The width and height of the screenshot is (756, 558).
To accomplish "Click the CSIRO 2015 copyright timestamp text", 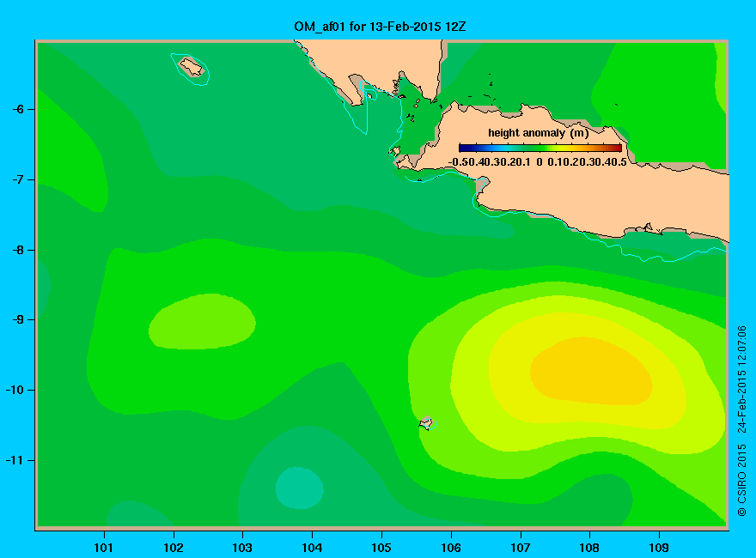I will point(742,421).
